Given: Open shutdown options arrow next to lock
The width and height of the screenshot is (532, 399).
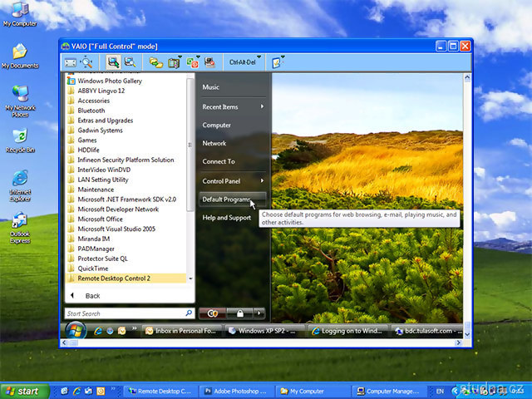Looking at the screenshot, I should tap(259, 313).
